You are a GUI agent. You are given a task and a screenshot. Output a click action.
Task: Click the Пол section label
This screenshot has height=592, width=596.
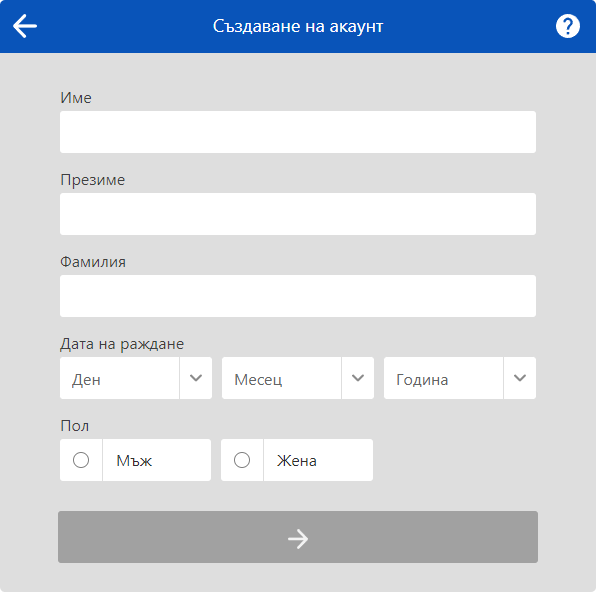click(74, 426)
